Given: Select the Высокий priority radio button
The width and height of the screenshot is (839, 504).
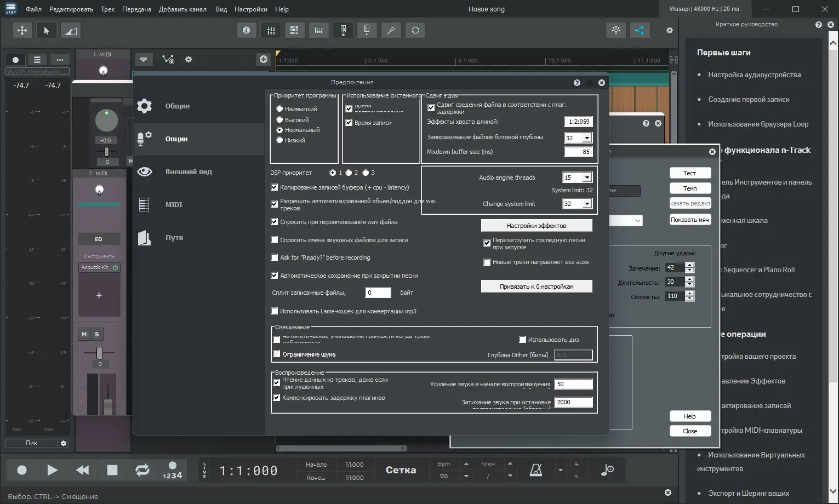Looking at the screenshot, I should [x=280, y=120].
